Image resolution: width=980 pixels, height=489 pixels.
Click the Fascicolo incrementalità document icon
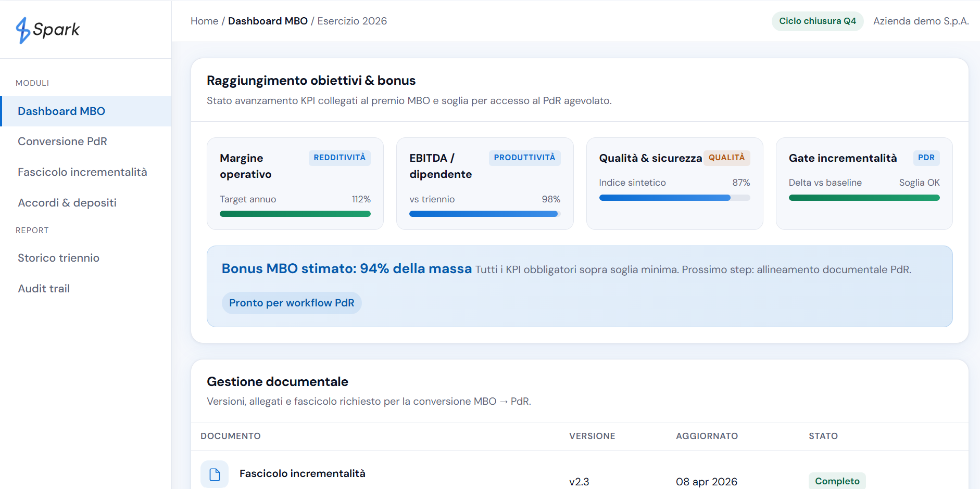[215, 474]
